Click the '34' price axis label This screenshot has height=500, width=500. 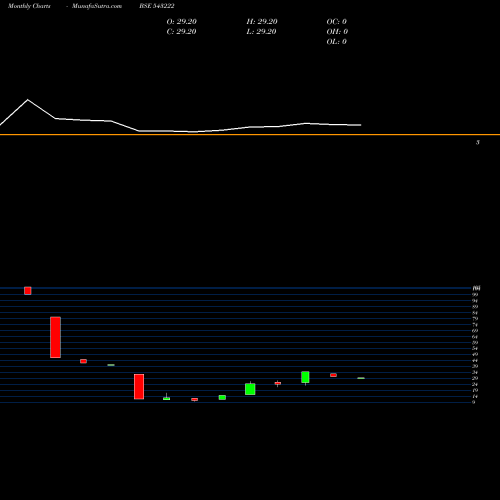(475, 372)
